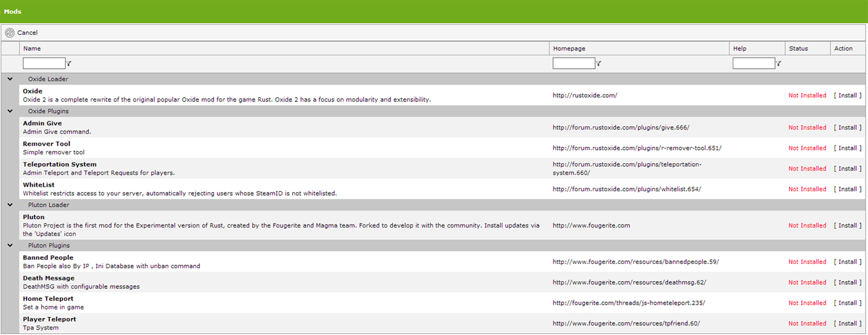Viewport: 868px width, 335px height.
Task: Open the deathmsg.62 homepage link
Action: [x=629, y=282]
